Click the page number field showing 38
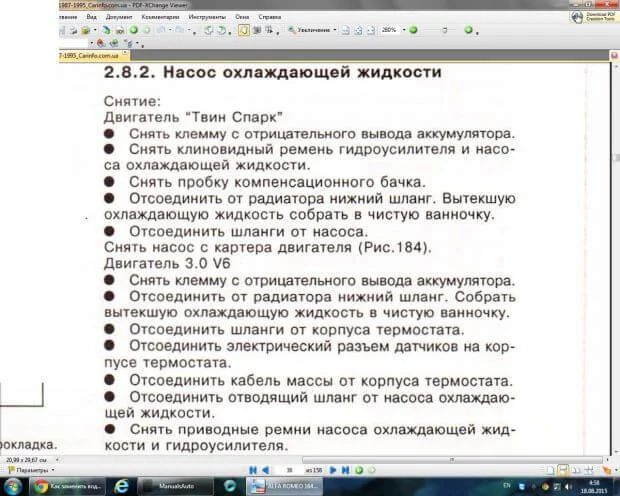Image resolution: width=620 pixels, height=496 pixels. pos(289,470)
